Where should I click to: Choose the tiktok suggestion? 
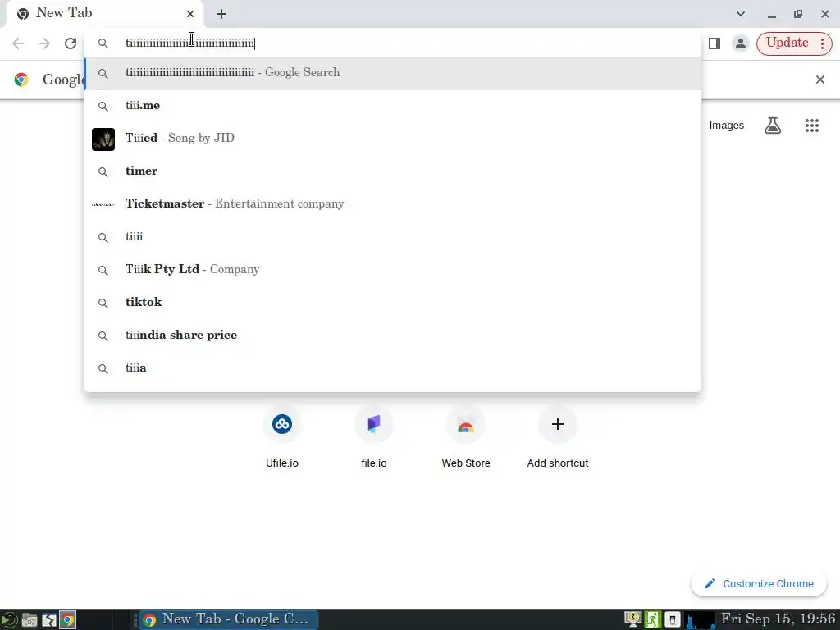tap(393, 303)
